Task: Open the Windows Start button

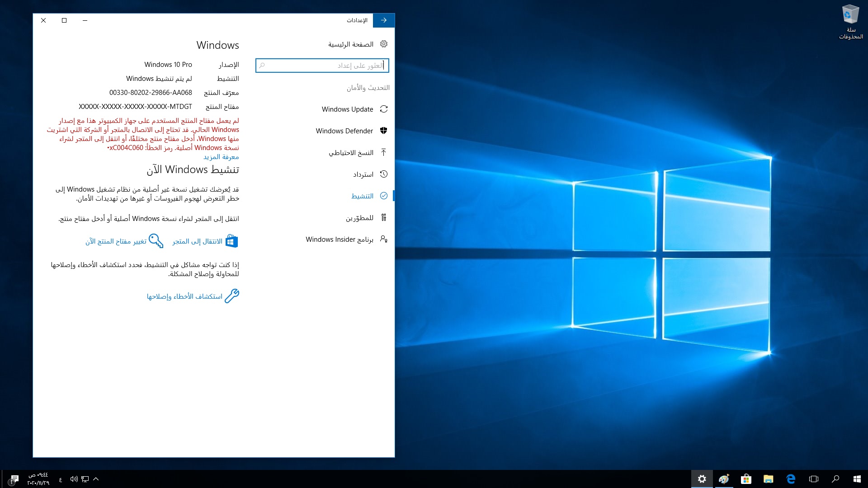Action: coord(857,479)
